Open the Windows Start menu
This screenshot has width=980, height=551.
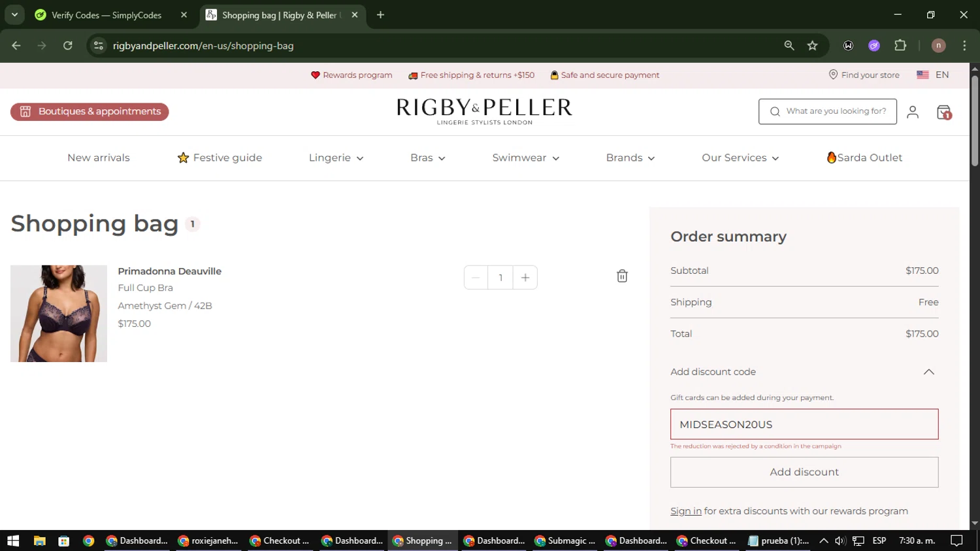[13, 541]
